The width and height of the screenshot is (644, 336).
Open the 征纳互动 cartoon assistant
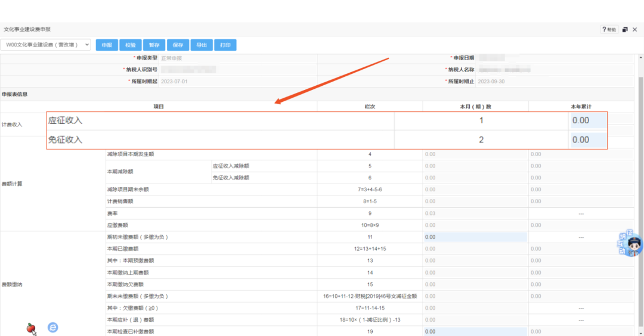pos(630,243)
